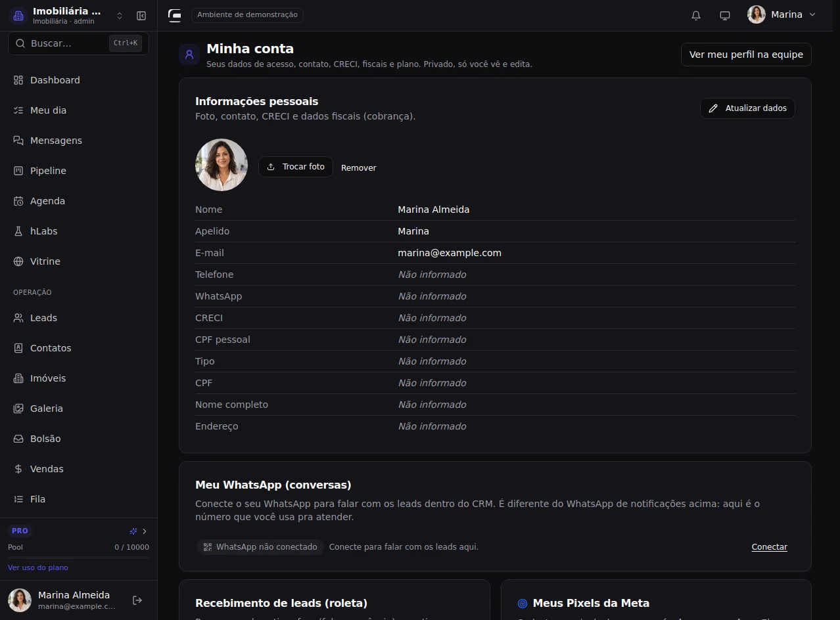840x620 pixels.
Task: Click Não informado in CRECI row
Action: tap(432, 318)
